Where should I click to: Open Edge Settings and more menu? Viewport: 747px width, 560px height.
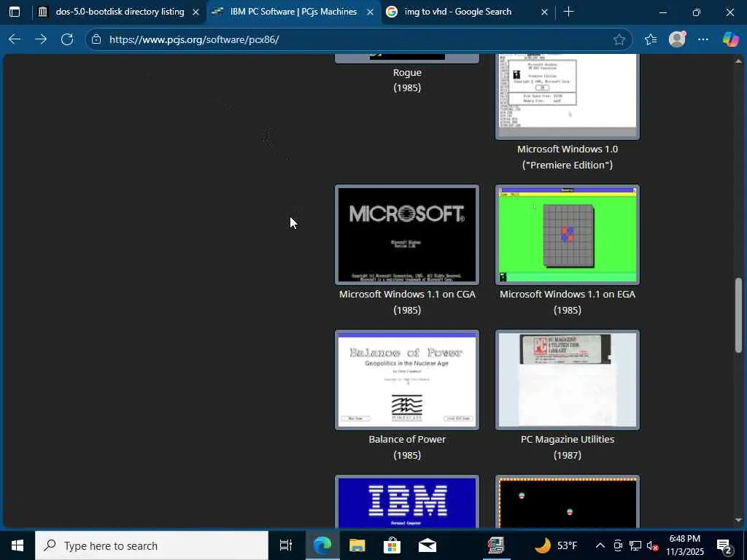pos(703,39)
